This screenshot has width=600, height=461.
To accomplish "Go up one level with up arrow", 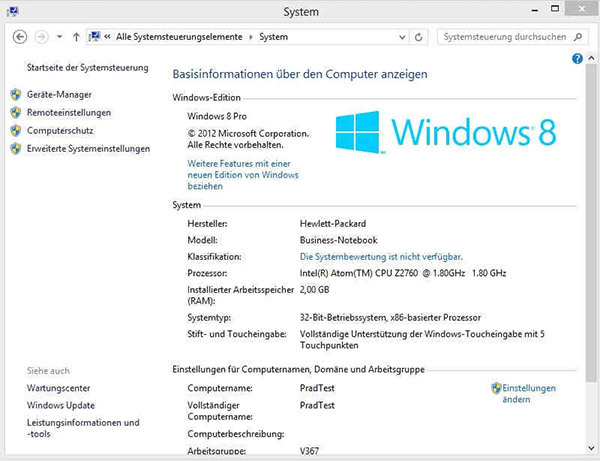I will (x=76, y=37).
